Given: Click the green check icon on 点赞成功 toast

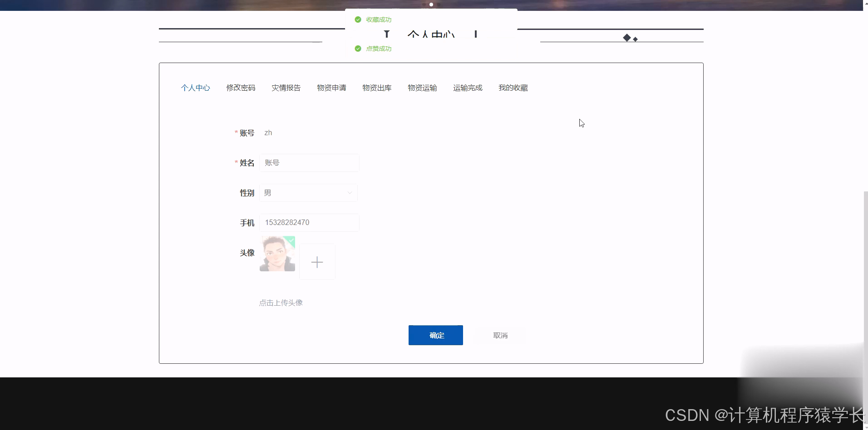Looking at the screenshot, I should coord(358,49).
